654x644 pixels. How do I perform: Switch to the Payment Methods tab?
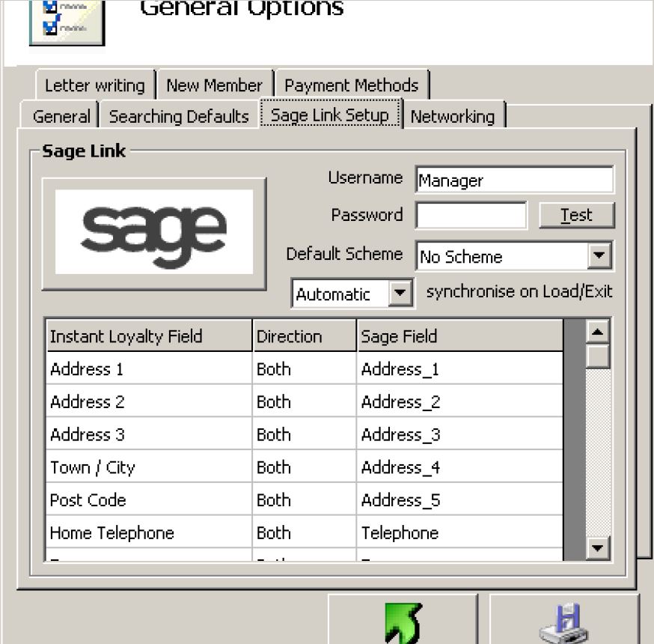coord(351,85)
